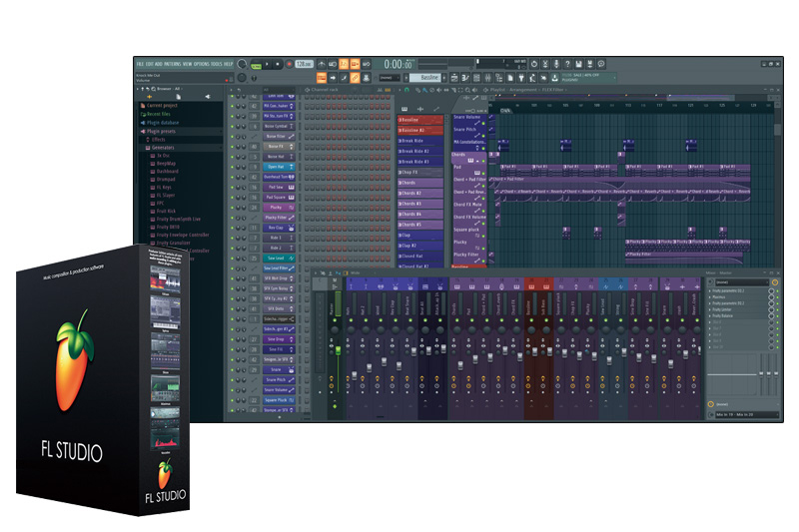Mute the Sine Fill channel via green LED

(x=232, y=349)
